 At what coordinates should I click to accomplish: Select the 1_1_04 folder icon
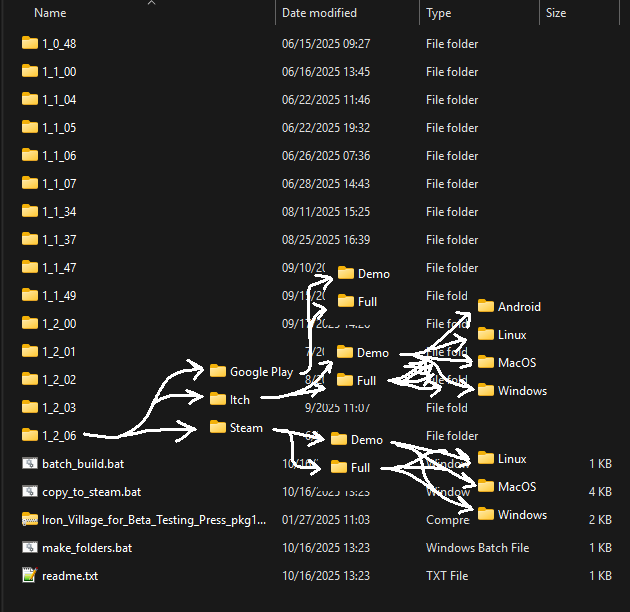coord(30,99)
